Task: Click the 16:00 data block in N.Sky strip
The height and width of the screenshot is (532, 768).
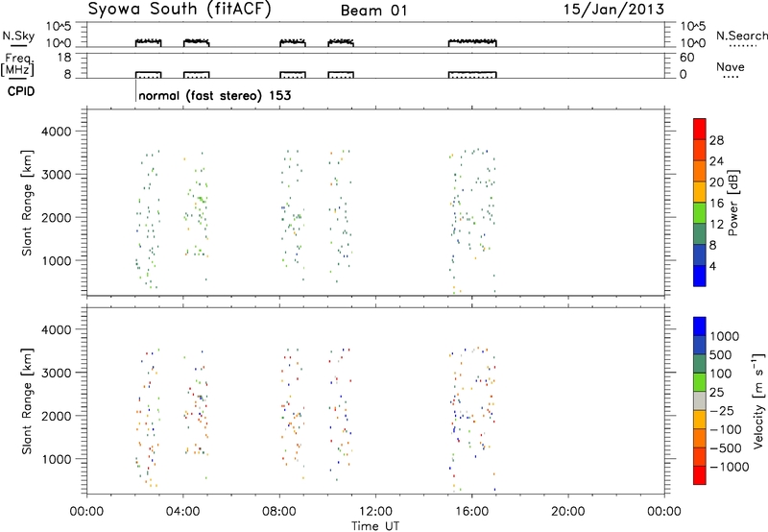Action: click(472, 43)
